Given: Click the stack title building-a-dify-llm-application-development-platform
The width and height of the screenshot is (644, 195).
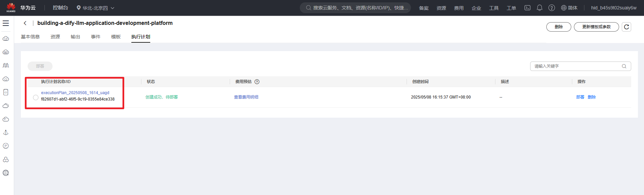Looking at the screenshot, I should pos(105,23).
